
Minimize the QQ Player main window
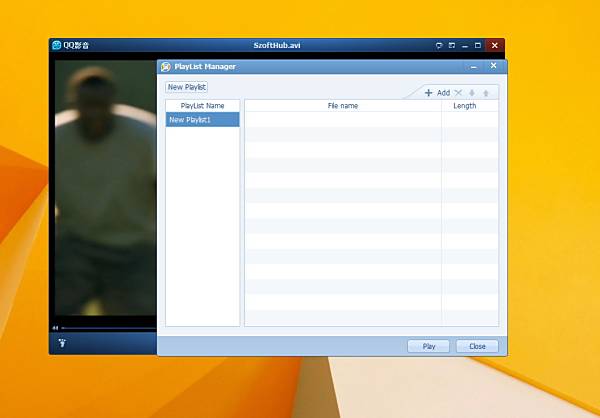coord(465,46)
